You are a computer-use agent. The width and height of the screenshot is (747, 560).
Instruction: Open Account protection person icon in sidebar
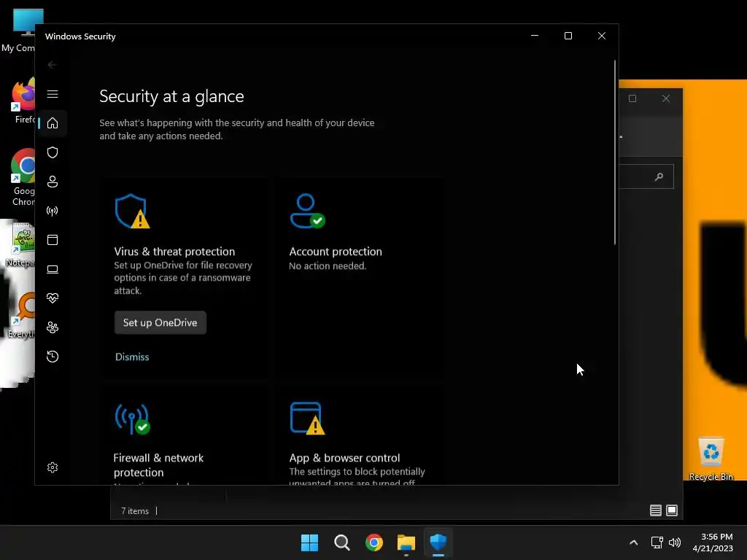point(53,182)
